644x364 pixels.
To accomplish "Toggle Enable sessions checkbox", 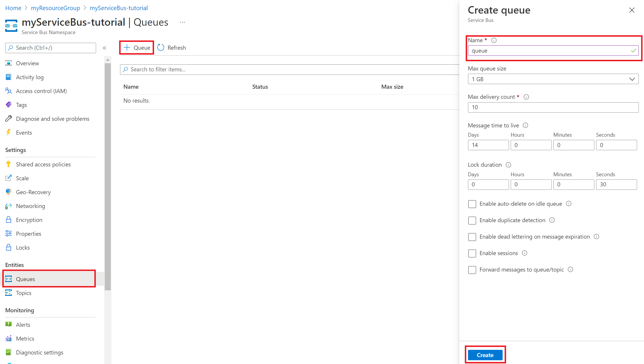I will click(x=472, y=253).
